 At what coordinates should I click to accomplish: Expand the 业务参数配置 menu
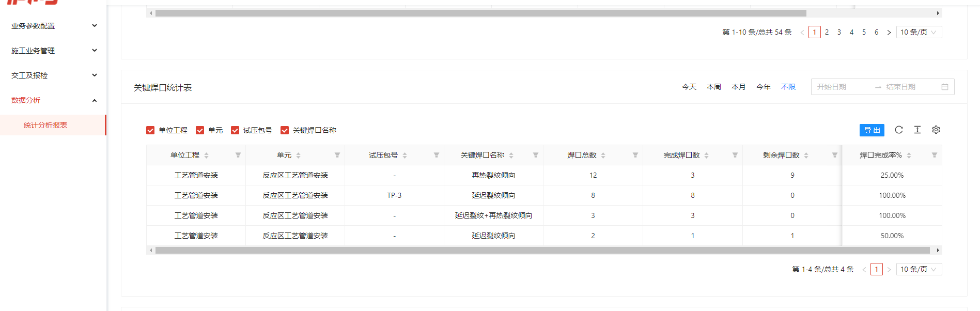pos(53,26)
